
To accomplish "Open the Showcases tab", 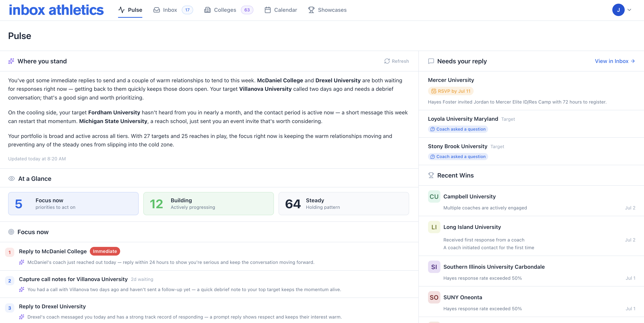I will [x=327, y=10].
